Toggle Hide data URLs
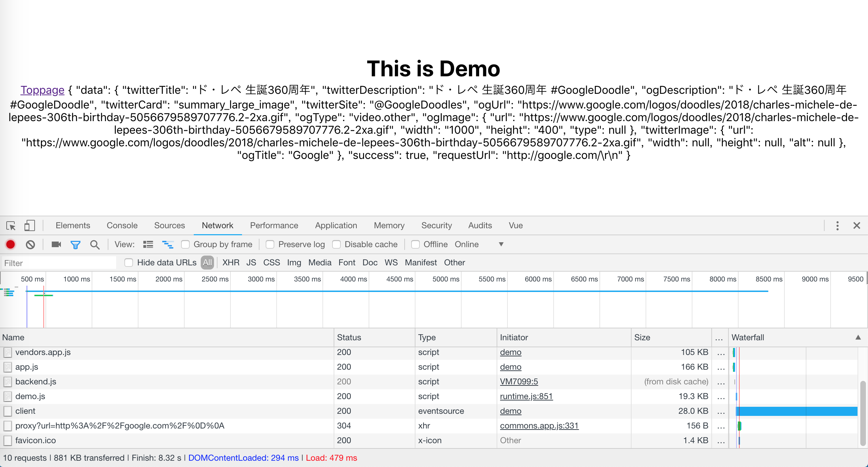The height and width of the screenshot is (467, 868). click(x=128, y=263)
